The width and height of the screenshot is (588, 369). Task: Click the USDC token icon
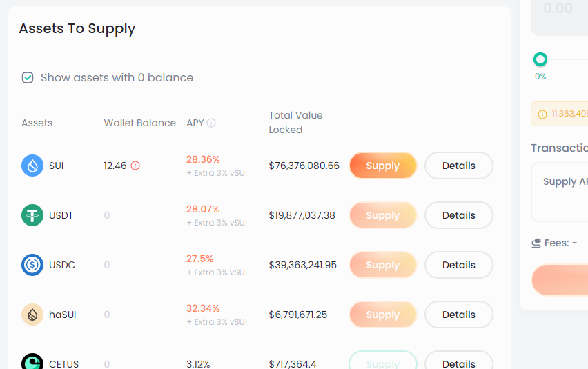(32, 265)
